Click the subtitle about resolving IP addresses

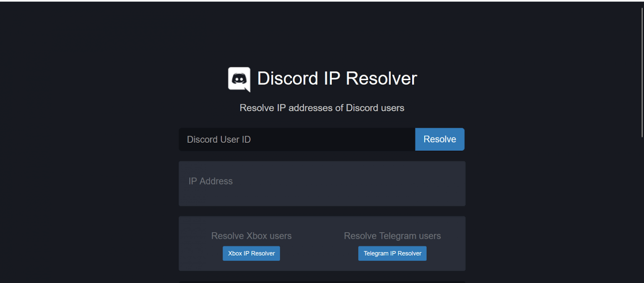point(322,108)
